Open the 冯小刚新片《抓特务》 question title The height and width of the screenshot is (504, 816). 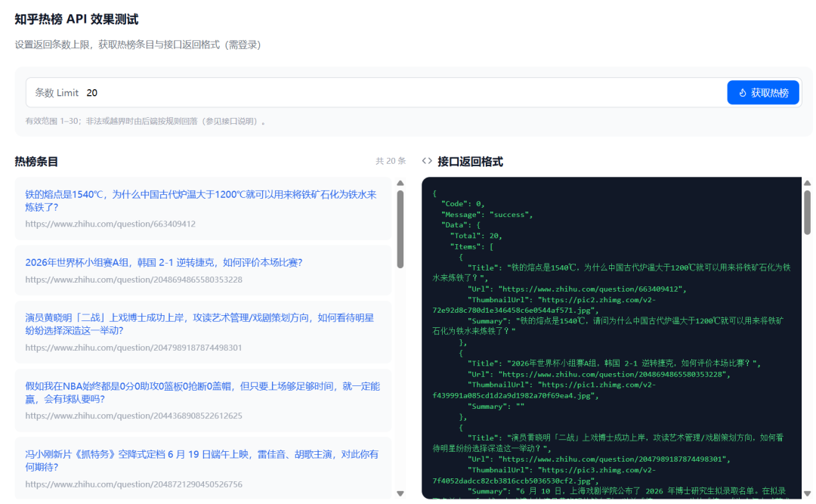[x=202, y=460]
